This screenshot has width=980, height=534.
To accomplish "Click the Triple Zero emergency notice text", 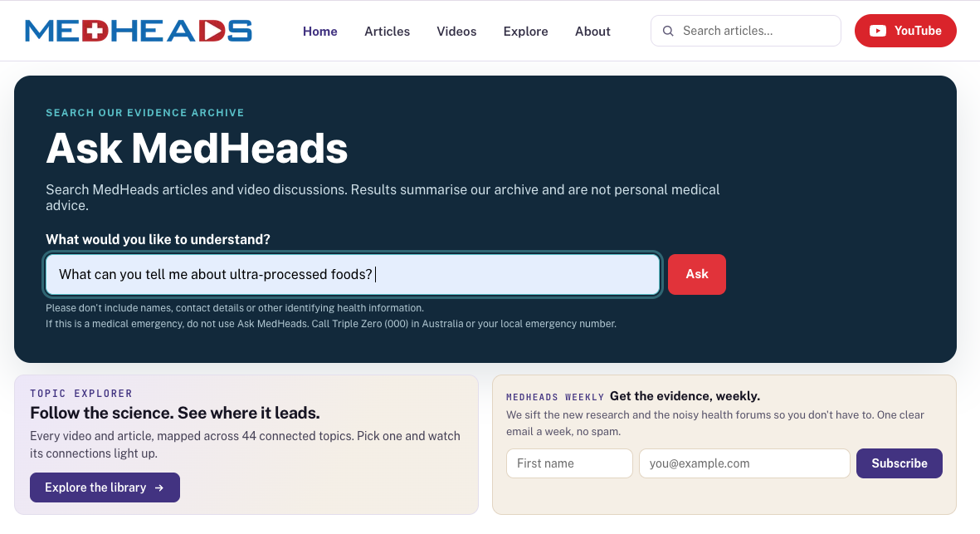I will [331, 324].
